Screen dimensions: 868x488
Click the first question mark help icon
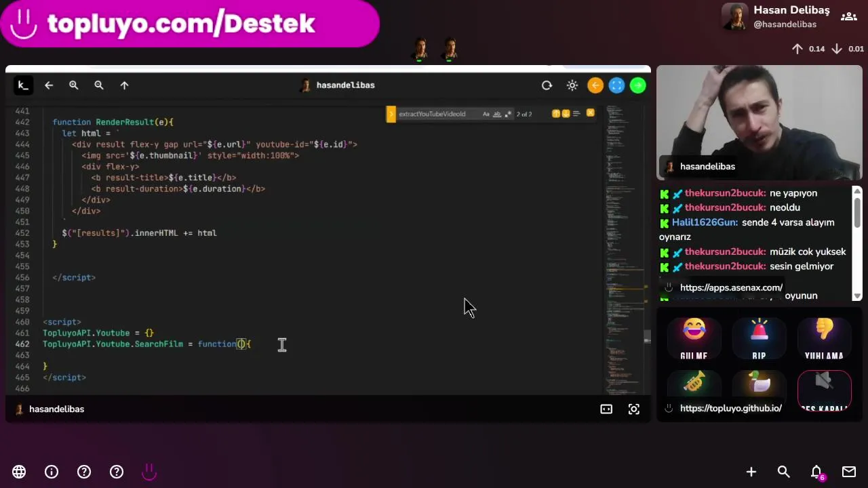pos(84,472)
